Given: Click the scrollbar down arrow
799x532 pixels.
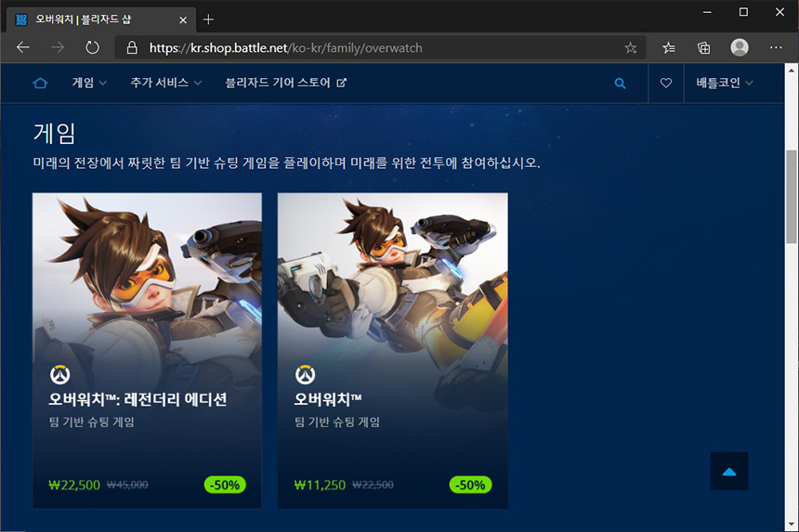Looking at the screenshot, I should [792, 525].
